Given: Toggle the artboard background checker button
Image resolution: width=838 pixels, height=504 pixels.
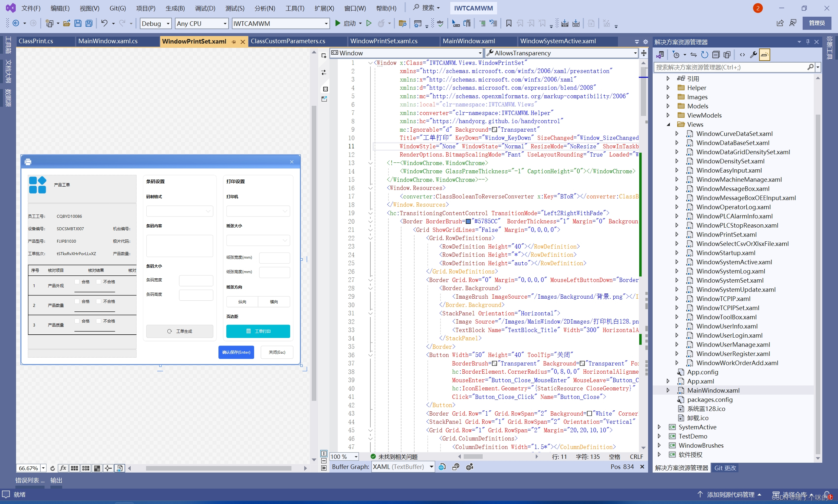Looking at the screenshot, I should pyautogui.click(x=97, y=468).
